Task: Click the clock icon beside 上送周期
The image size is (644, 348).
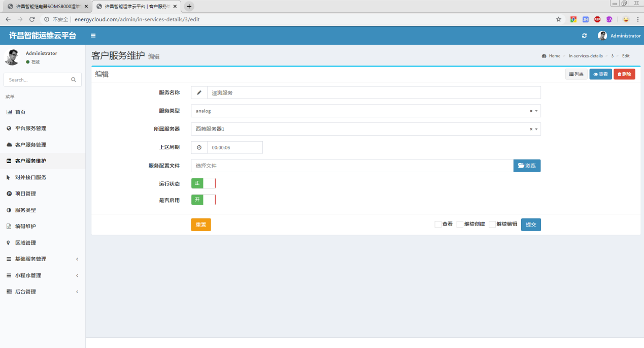Action: [x=199, y=147]
